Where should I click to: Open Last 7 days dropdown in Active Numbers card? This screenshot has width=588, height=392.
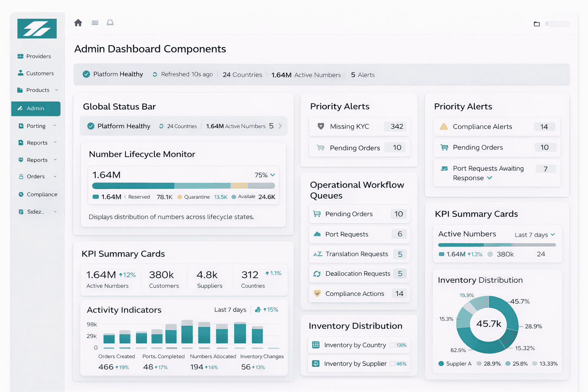535,235
